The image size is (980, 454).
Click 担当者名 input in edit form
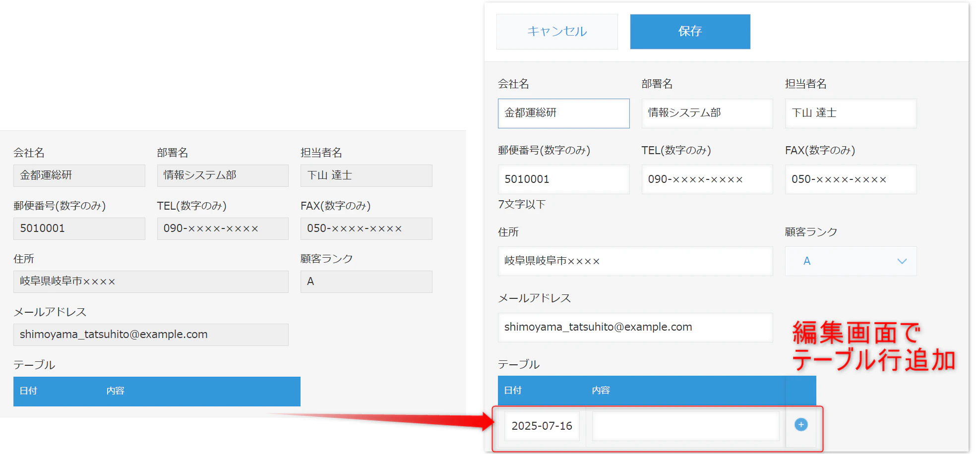pyautogui.click(x=851, y=113)
